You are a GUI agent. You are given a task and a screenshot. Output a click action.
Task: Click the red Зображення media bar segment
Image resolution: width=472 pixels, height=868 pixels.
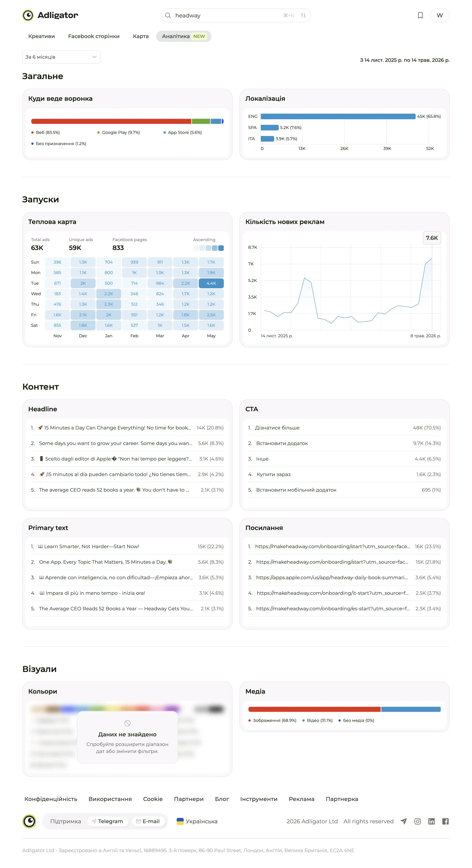click(x=314, y=709)
